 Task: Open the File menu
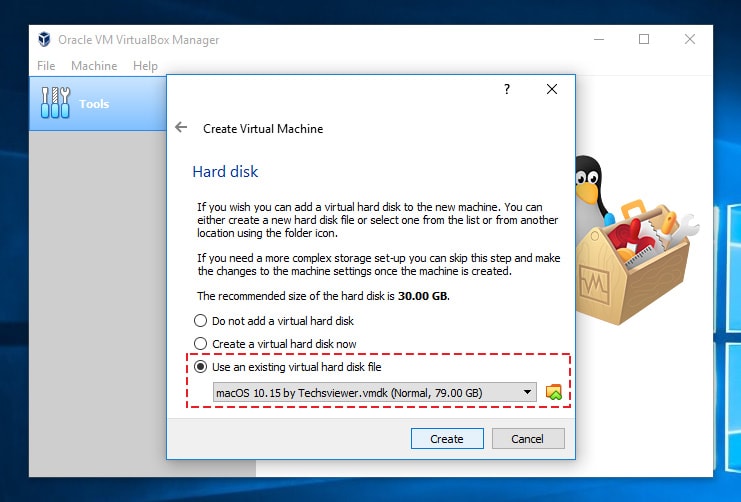(x=46, y=66)
